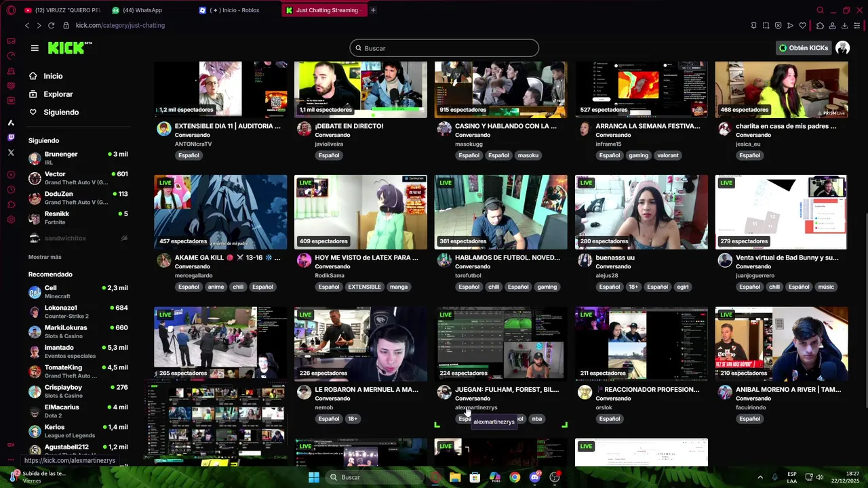Click the browser back arrow
The width and height of the screenshot is (868, 488).
coord(27,25)
